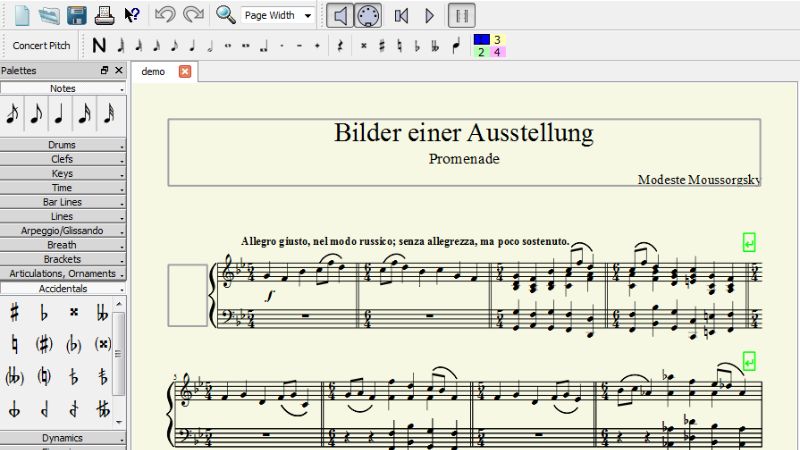Enable note entry mode with the N button
This screenshot has height=450, width=800.
99,45
